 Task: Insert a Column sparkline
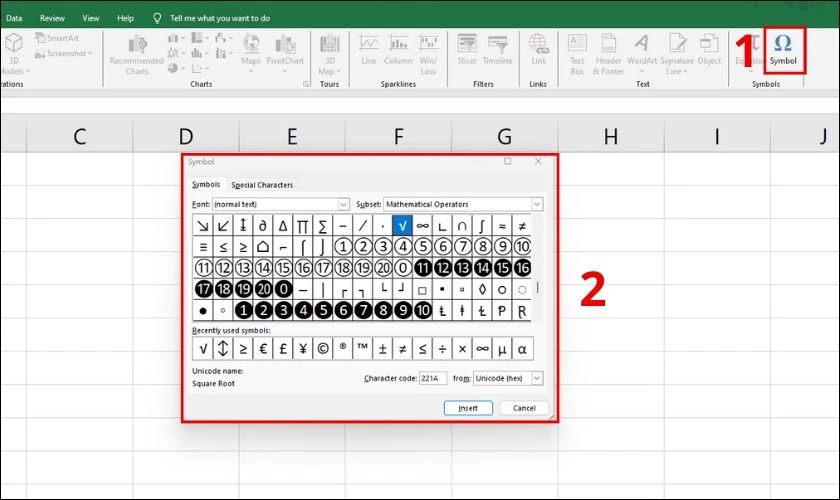[398, 51]
